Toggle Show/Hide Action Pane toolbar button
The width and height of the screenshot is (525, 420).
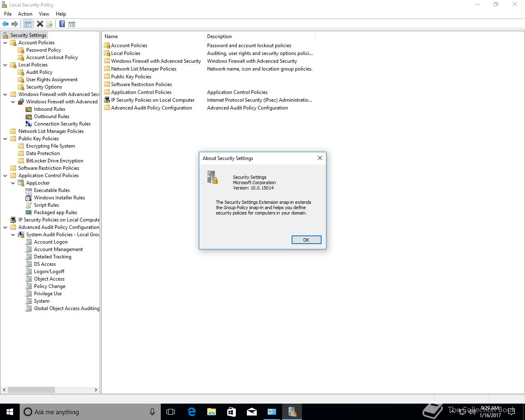(72, 24)
